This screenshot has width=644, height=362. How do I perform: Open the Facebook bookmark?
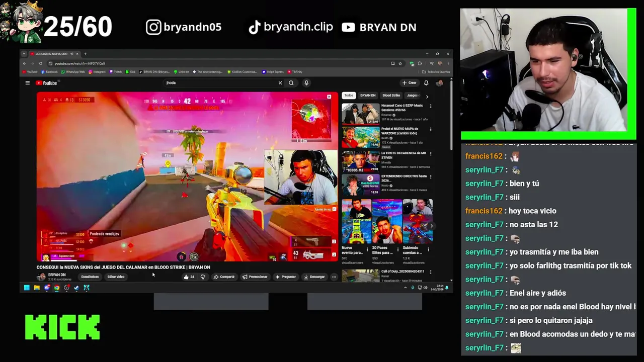pyautogui.click(x=50, y=72)
